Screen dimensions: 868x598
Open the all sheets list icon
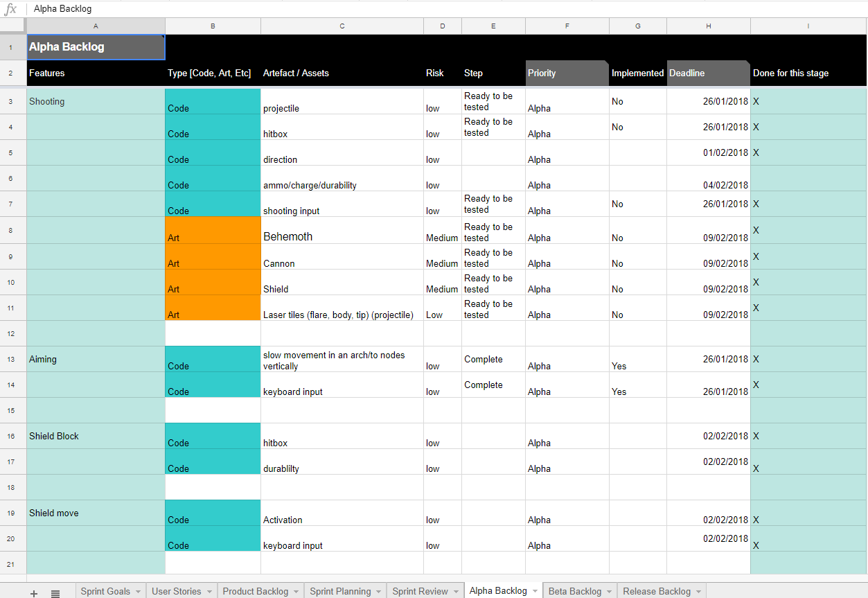coord(55,592)
